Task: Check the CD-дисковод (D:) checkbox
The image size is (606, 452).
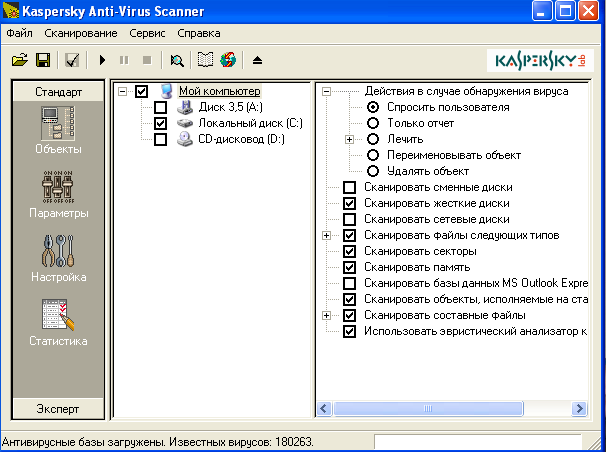Action: pos(160,139)
